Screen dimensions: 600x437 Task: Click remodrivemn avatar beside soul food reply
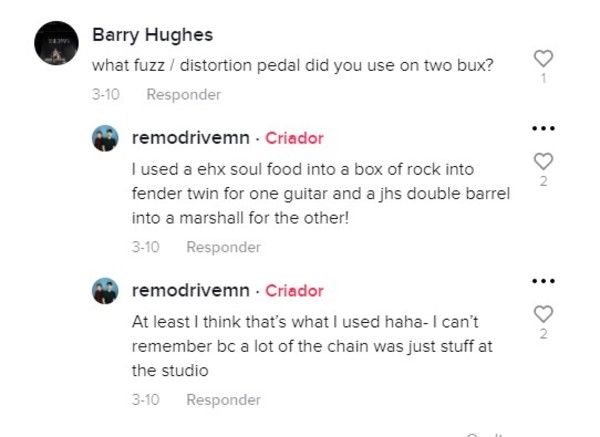(x=105, y=138)
